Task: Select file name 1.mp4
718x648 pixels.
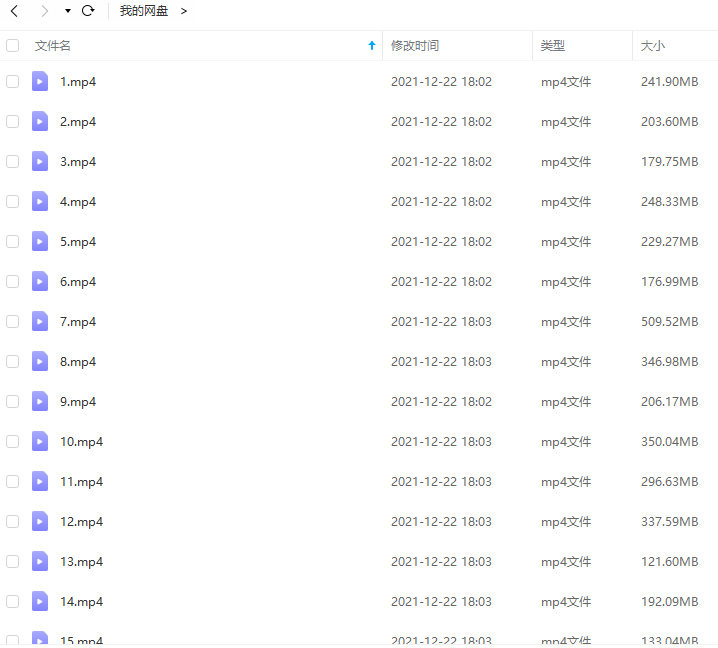Action: 78,82
